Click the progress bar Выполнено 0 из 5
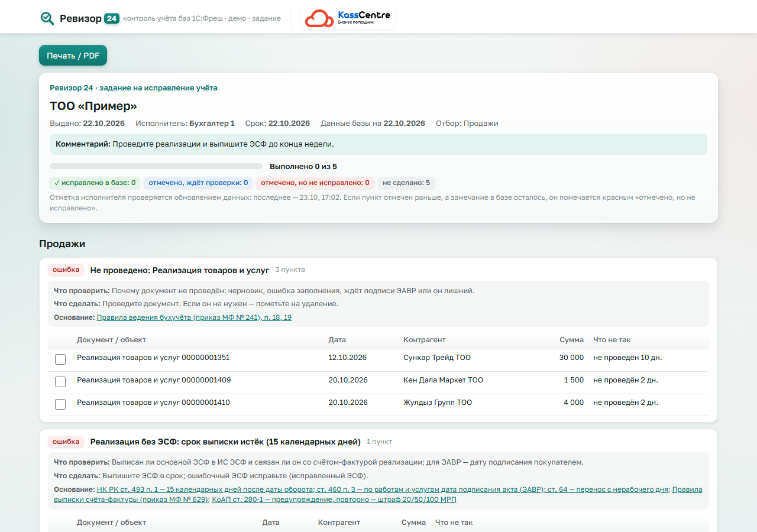 156,167
